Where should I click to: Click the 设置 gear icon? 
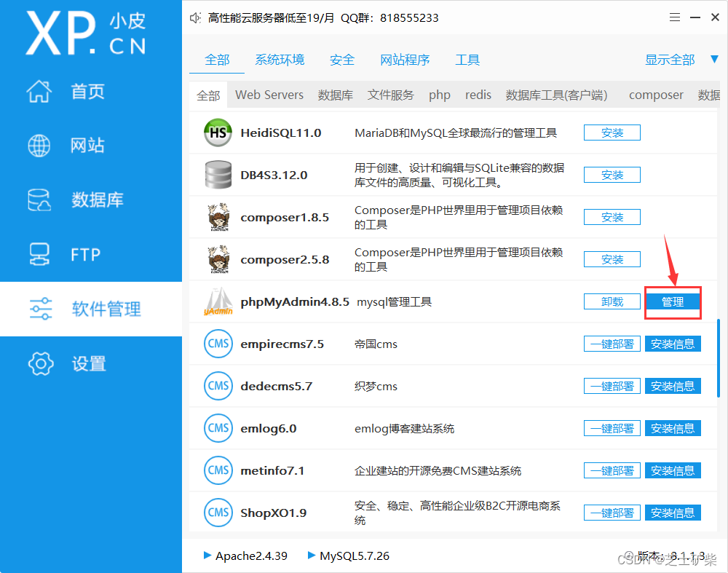point(40,363)
